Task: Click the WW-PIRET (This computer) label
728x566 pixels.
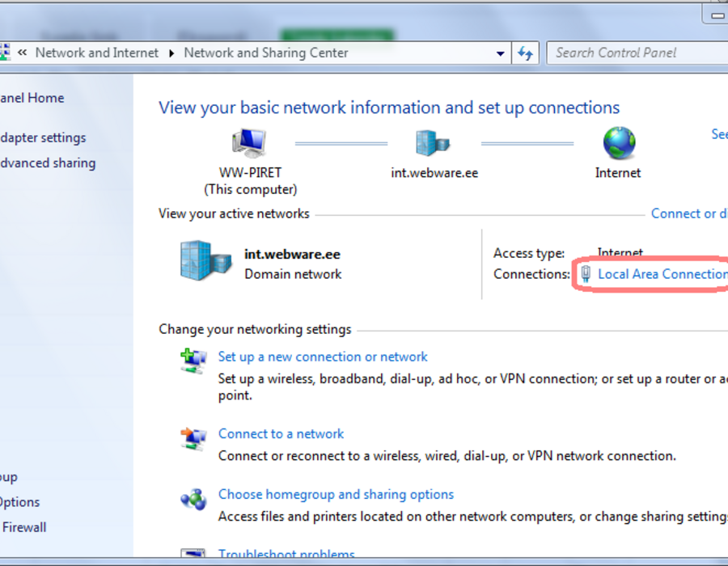Action: [250, 181]
